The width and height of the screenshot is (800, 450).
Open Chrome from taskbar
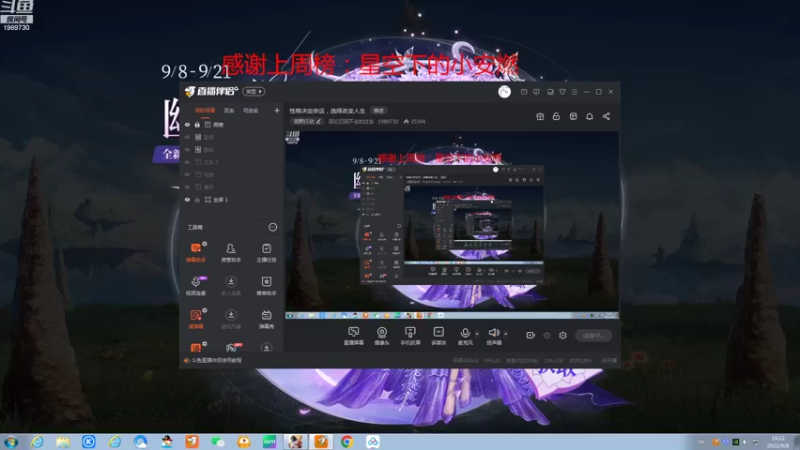pos(347,442)
